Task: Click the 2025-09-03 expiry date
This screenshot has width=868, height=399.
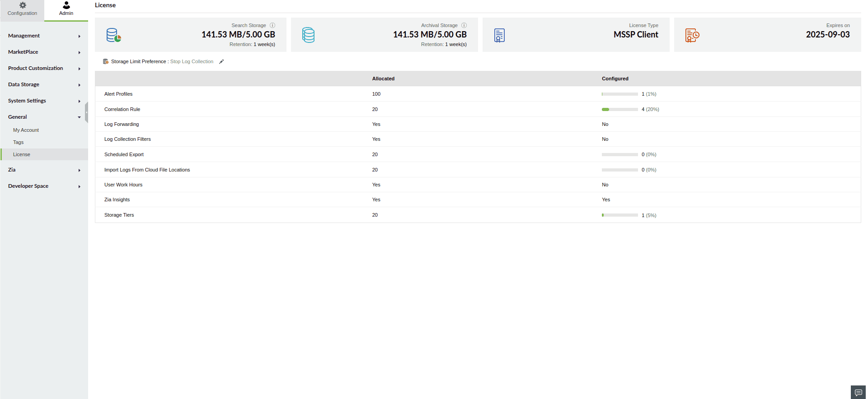Action: pyautogui.click(x=828, y=34)
